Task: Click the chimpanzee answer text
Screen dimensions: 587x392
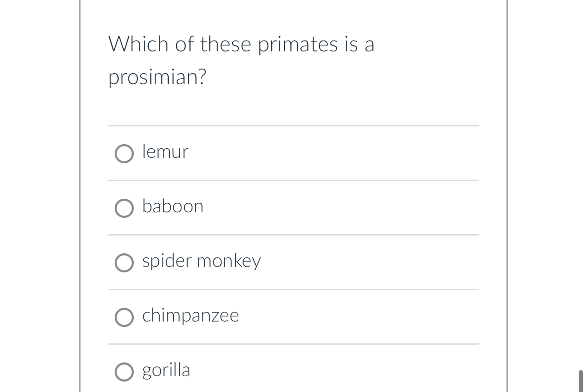Action: pyautogui.click(x=190, y=316)
